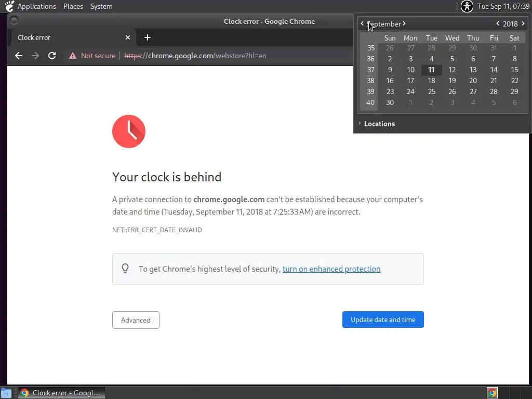Click the 2018 year label
This screenshot has width=532, height=399.
(x=510, y=24)
